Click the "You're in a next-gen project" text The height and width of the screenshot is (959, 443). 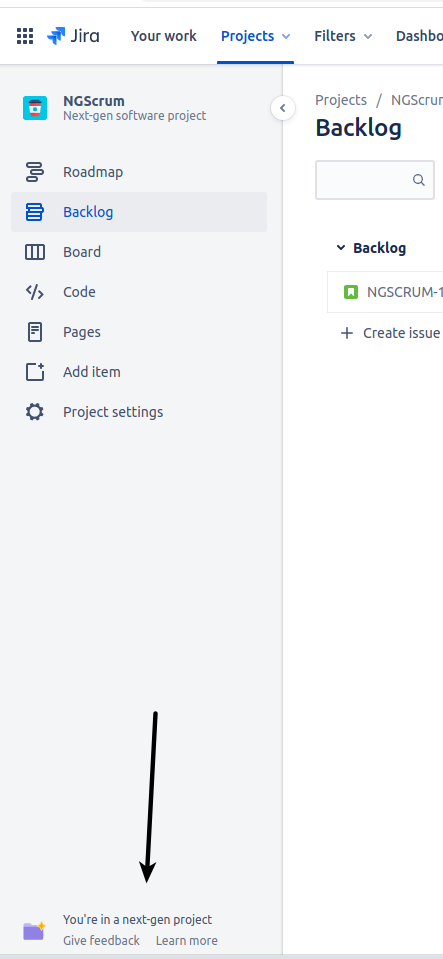pos(138,920)
